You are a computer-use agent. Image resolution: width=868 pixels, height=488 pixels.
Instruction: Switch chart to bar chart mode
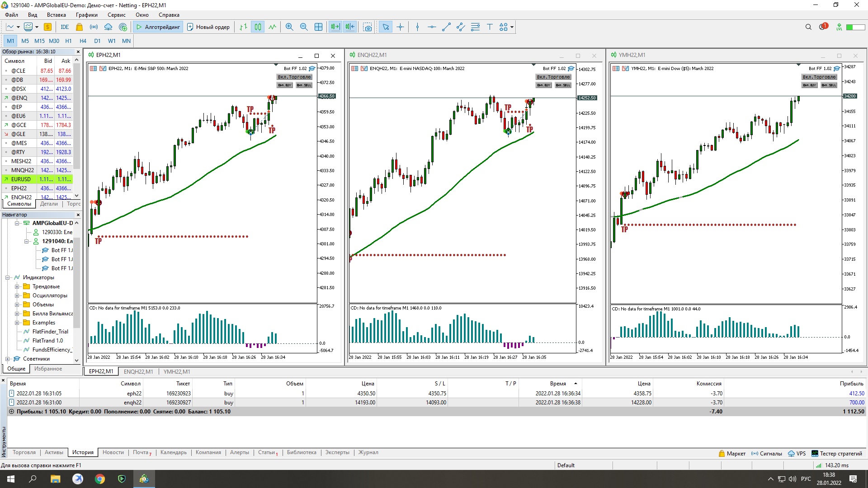pos(243,27)
